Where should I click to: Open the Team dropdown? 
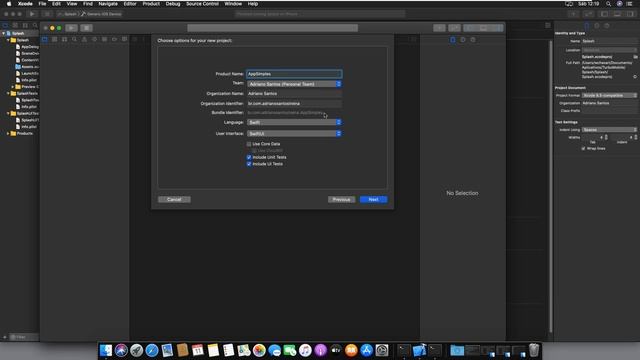point(294,84)
